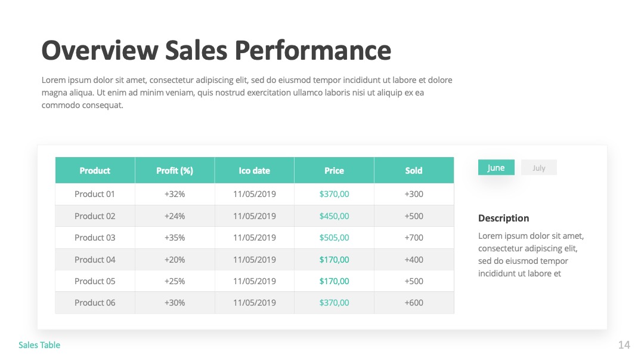Click the Product 01 cell
This screenshot has width=644, height=363.
click(95, 194)
